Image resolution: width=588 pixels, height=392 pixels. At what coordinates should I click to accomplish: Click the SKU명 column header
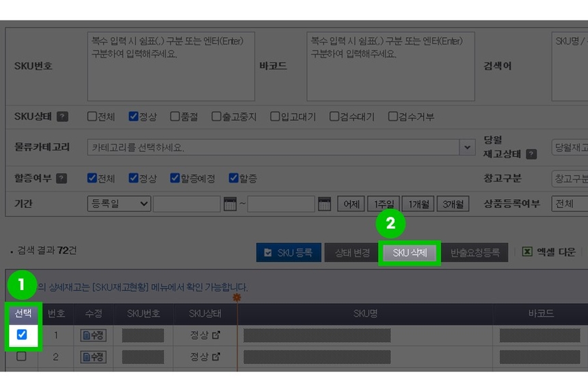tap(365, 313)
